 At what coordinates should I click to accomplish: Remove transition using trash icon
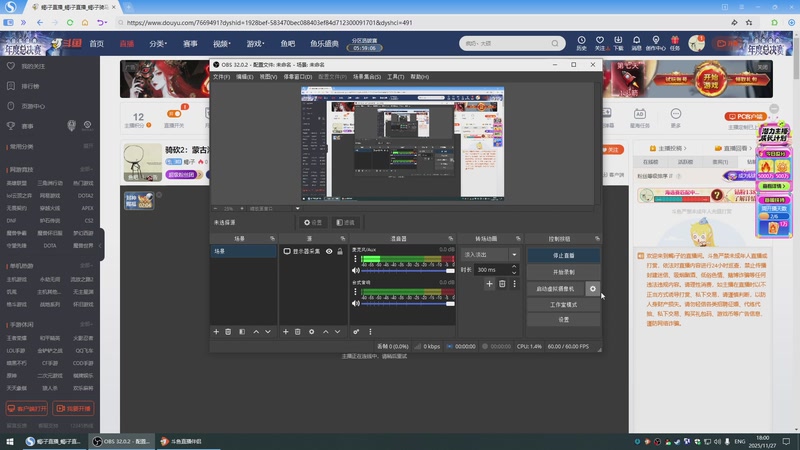pyautogui.click(x=502, y=284)
